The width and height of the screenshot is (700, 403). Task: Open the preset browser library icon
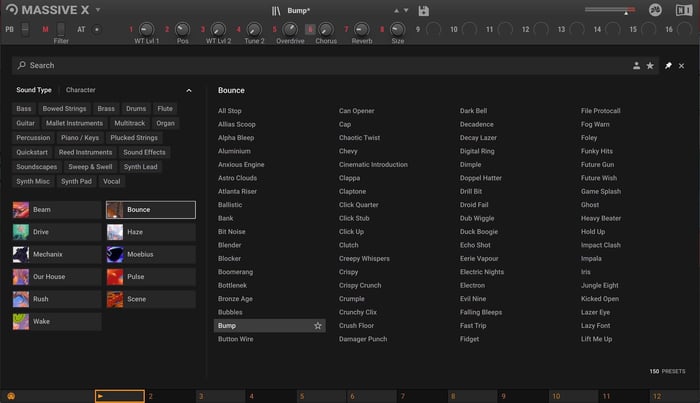point(276,11)
